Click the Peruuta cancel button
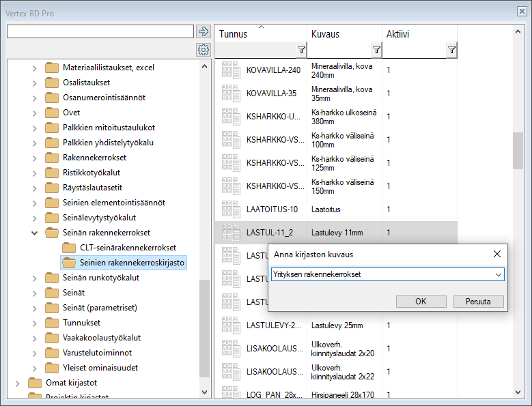This screenshot has height=406, width=532. pyautogui.click(x=478, y=302)
